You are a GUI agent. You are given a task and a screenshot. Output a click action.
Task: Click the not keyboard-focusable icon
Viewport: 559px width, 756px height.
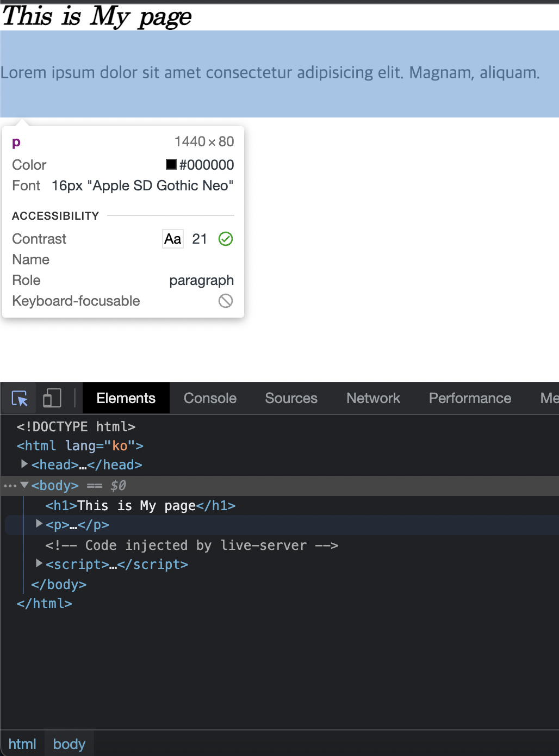click(226, 301)
